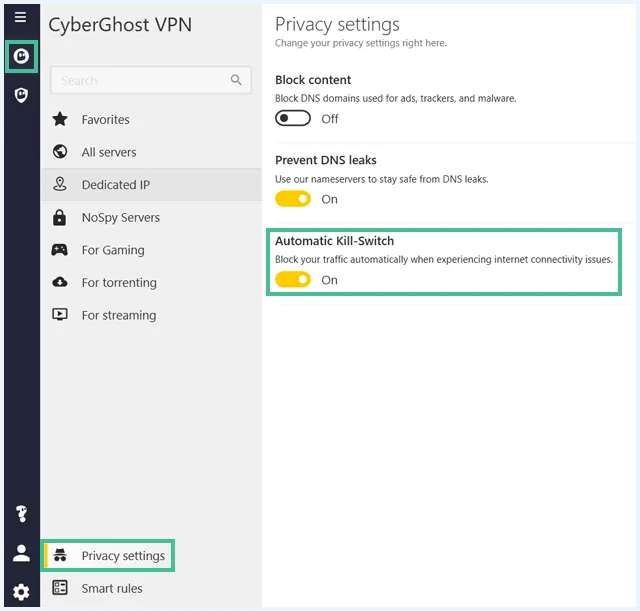Open help via question-mark ghost icon
The image size is (640, 611).
21,513
